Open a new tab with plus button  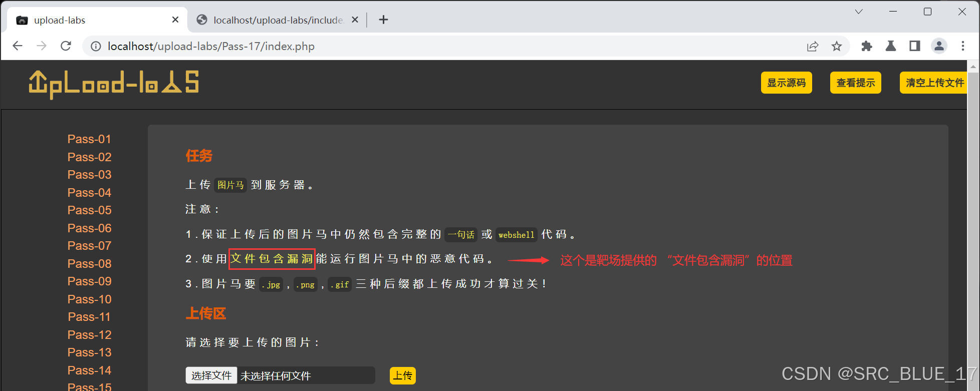tap(383, 20)
